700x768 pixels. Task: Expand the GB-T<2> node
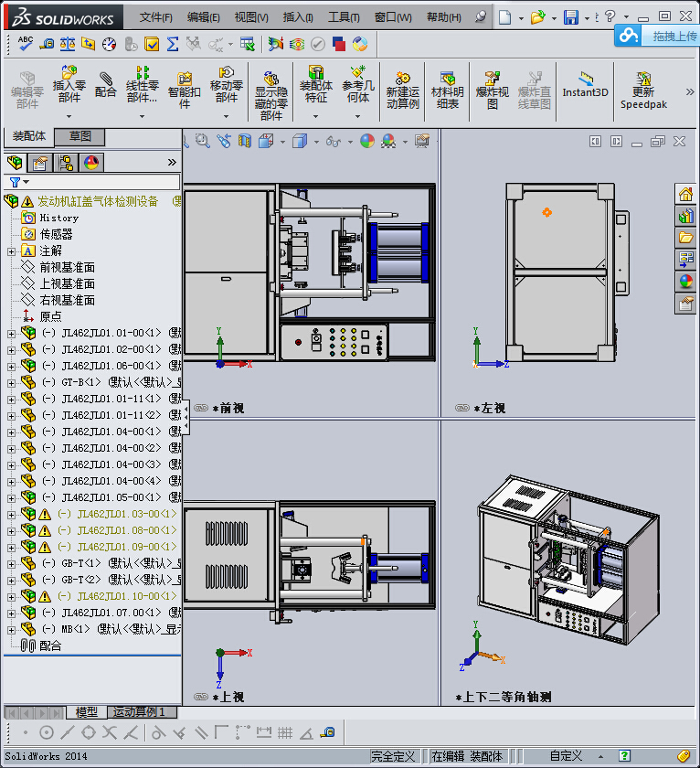coord(11,581)
